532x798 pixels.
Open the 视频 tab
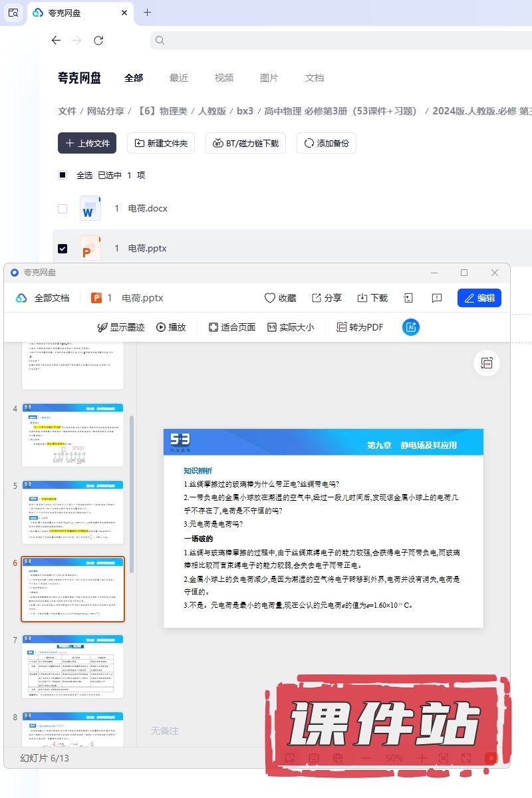point(224,78)
